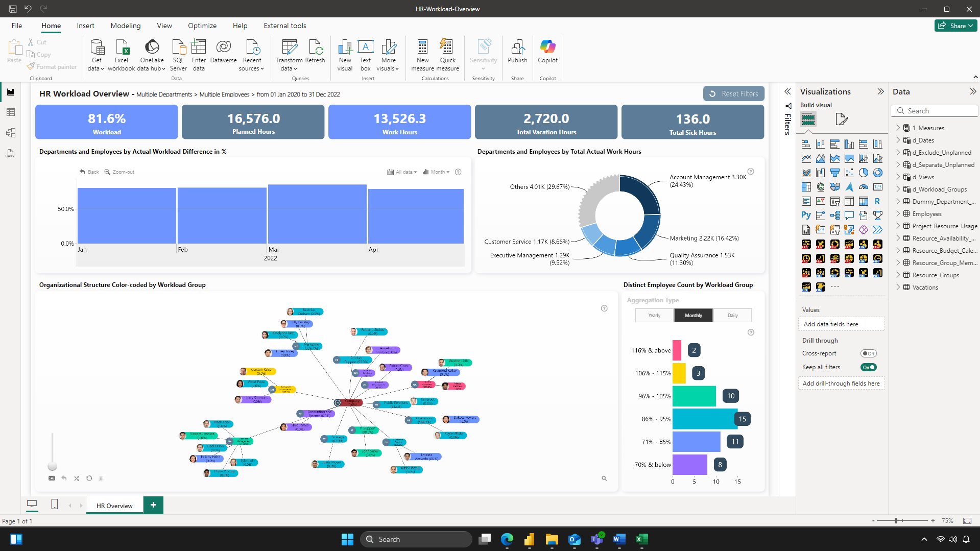Open the Modeling ribbon tab
The width and height of the screenshot is (980, 551).
[x=126, y=26]
